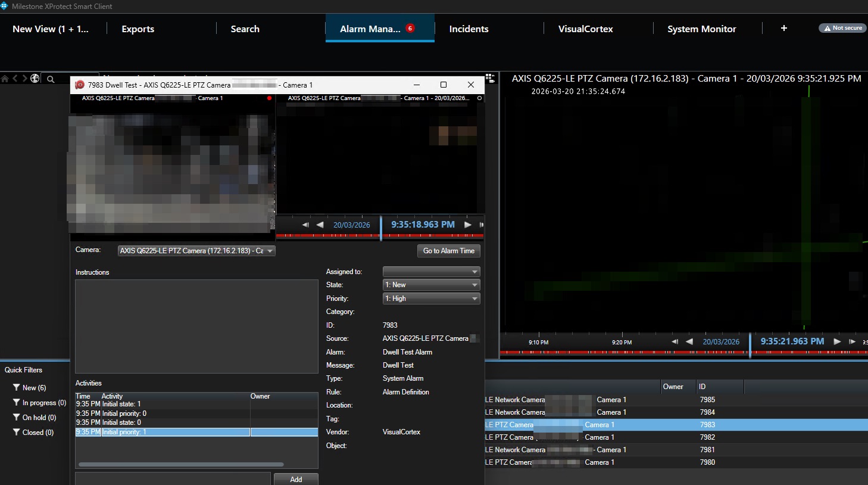Screen dimensions: 868x485
Task: Click the Owner column header in the alarm list
Action: click(677, 387)
